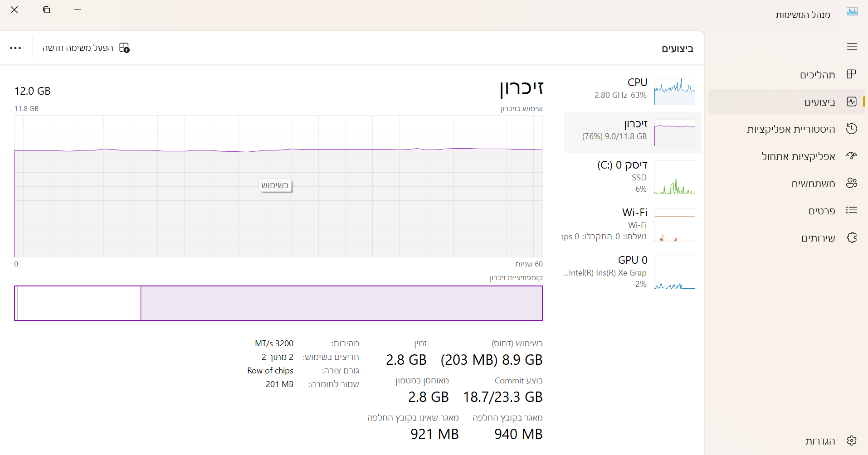
Task: Open the היסטוריית אפליקציות tab
Action: point(786,129)
